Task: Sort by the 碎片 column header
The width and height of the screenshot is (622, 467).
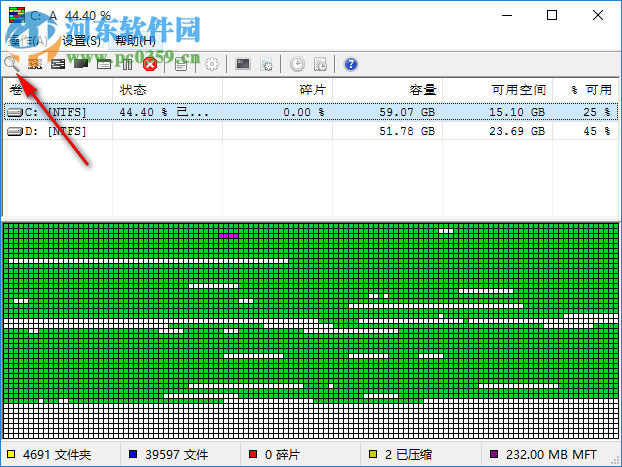Action: [277, 90]
